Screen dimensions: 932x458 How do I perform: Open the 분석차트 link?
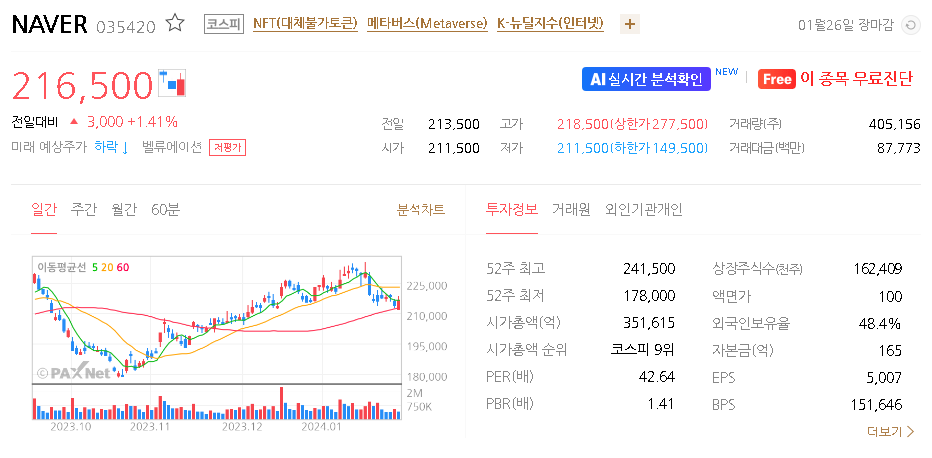click(421, 210)
